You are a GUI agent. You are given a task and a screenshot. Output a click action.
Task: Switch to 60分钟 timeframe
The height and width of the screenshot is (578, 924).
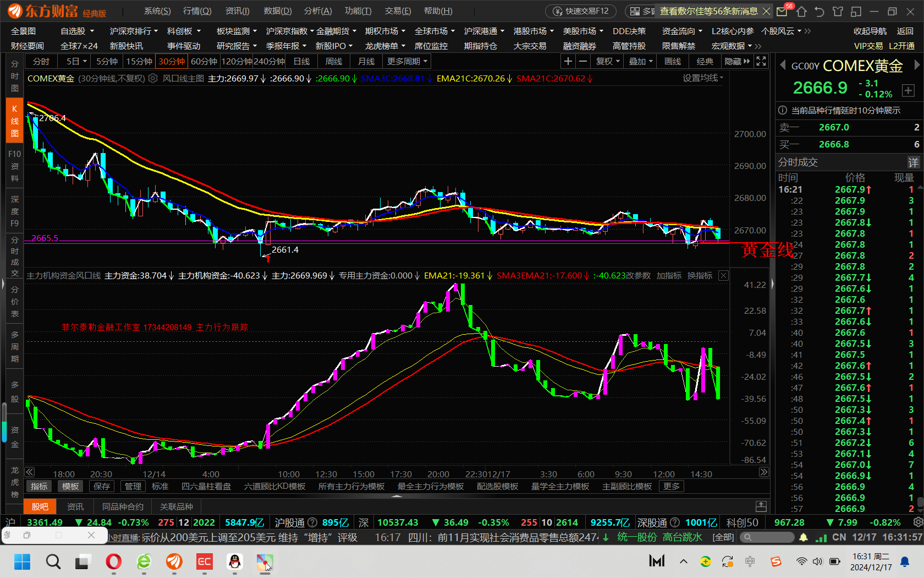[204, 61]
